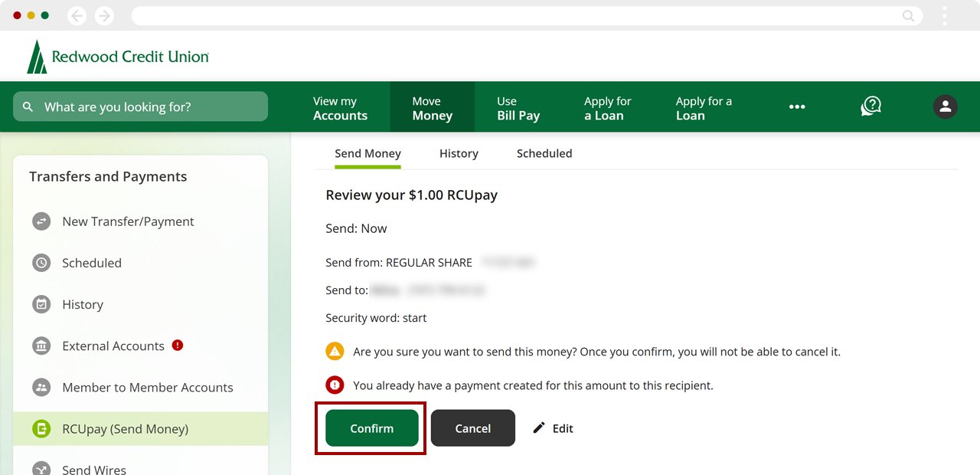Open the user profile avatar icon

[x=946, y=106]
